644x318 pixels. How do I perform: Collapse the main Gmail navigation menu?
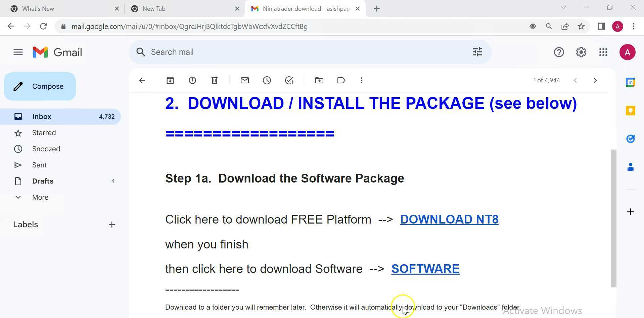[18, 52]
